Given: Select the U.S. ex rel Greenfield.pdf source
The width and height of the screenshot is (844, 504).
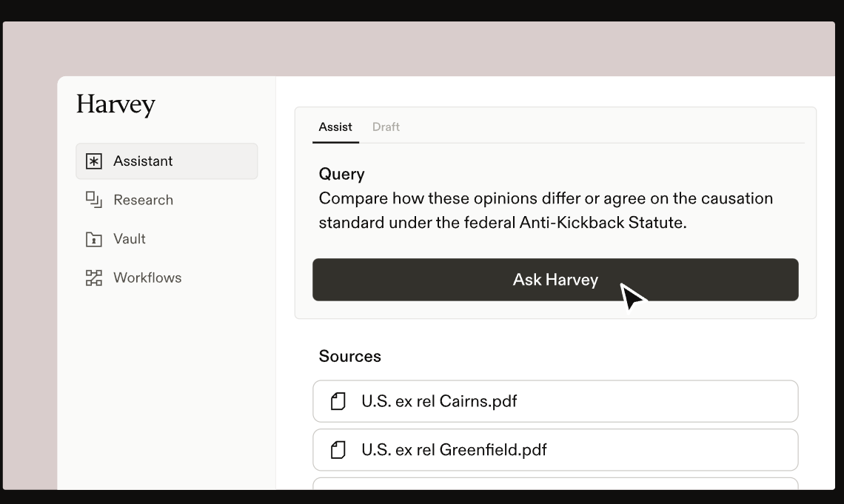Looking at the screenshot, I should tap(555, 450).
